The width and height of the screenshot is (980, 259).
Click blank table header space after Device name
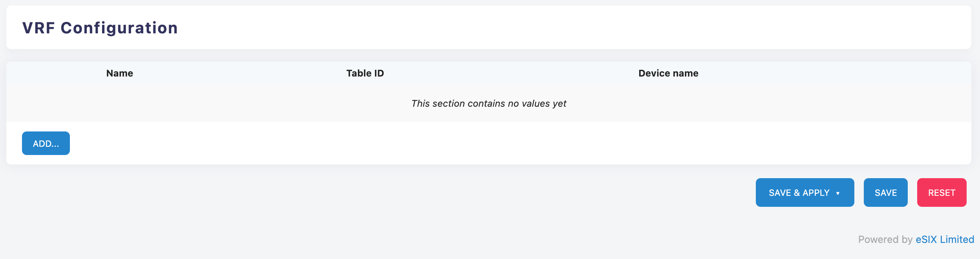tap(844, 73)
